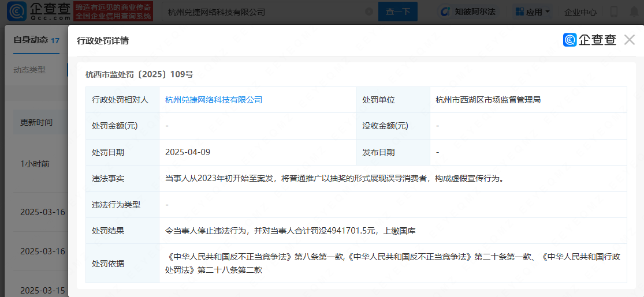Click the 知彼阿尔法 icon in header
The width and height of the screenshot is (644, 297).
[x=445, y=12]
